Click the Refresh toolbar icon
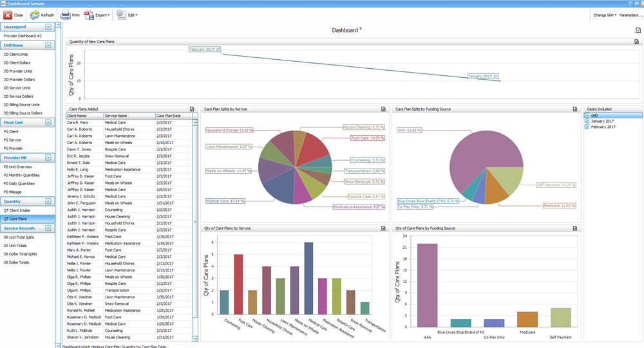 click(34, 14)
